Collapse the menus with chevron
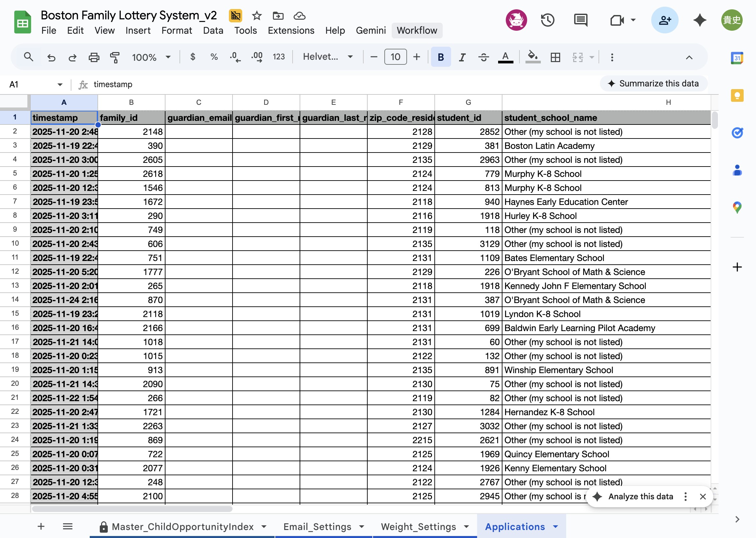The width and height of the screenshot is (756, 538). coord(689,57)
